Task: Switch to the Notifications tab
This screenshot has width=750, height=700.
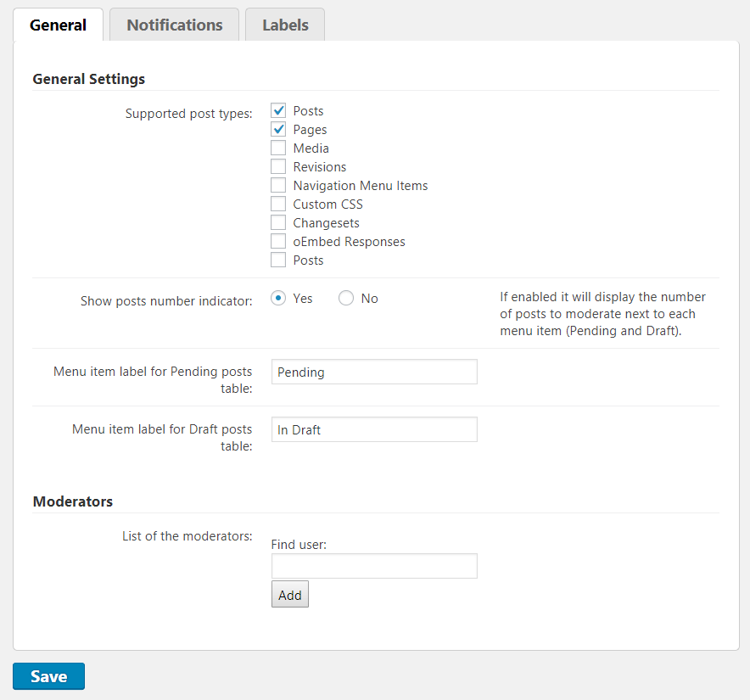Action: coord(174,25)
